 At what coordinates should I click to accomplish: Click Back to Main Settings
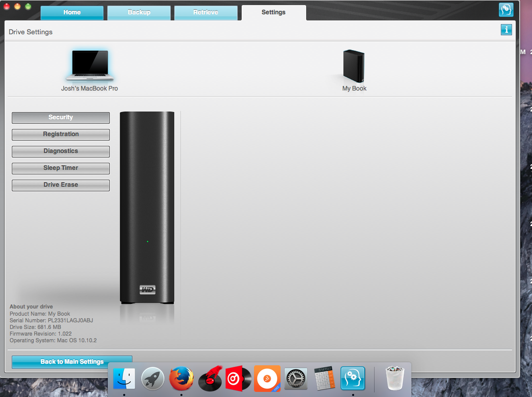click(x=72, y=362)
